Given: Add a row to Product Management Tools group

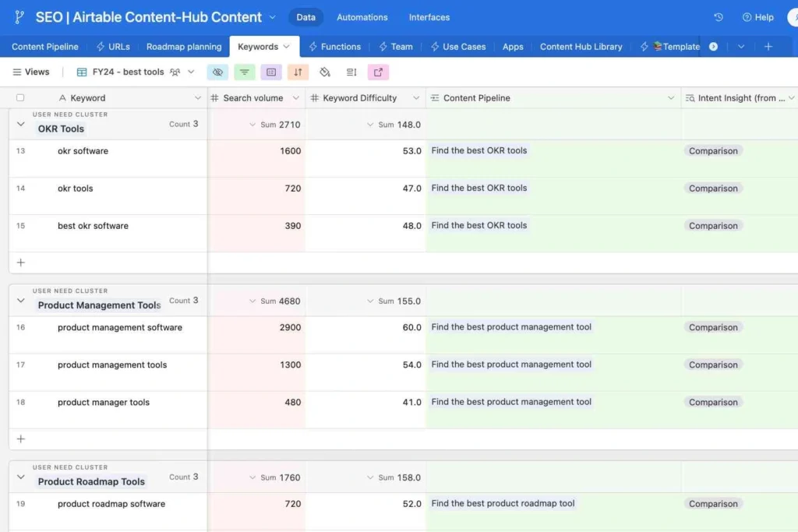Looking at the screenshot, I should [x=21, y=439].
